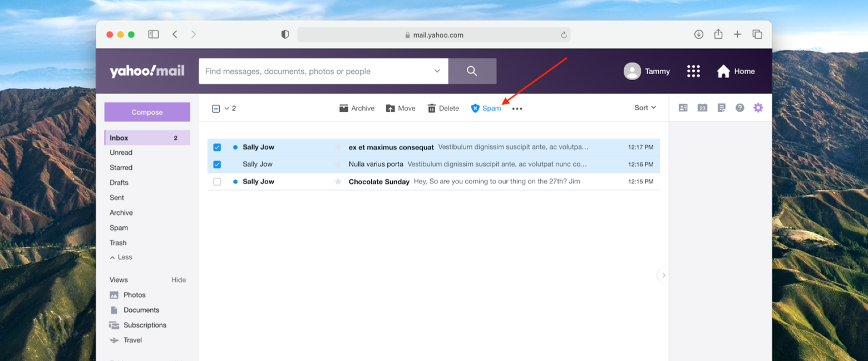Image resolution: width=868 pixels, height=361 pixels.
Task: Select the Trash folder
Action: (x=118, y=243)
